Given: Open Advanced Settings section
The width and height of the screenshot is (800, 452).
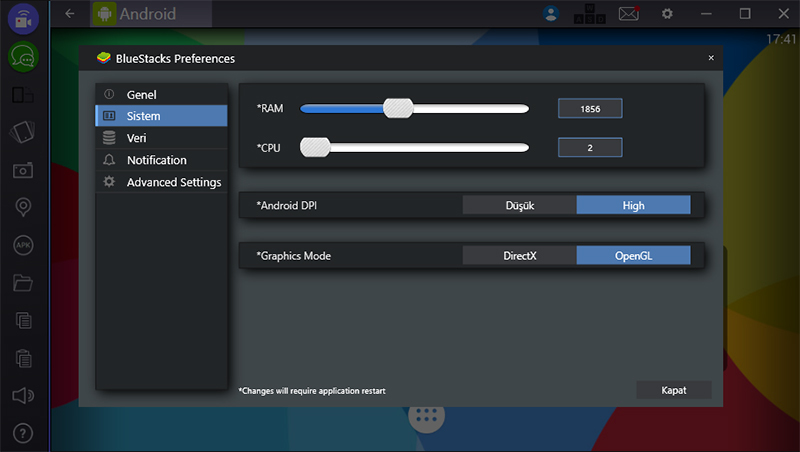Looking at the screenshot, I should point(161,182).
